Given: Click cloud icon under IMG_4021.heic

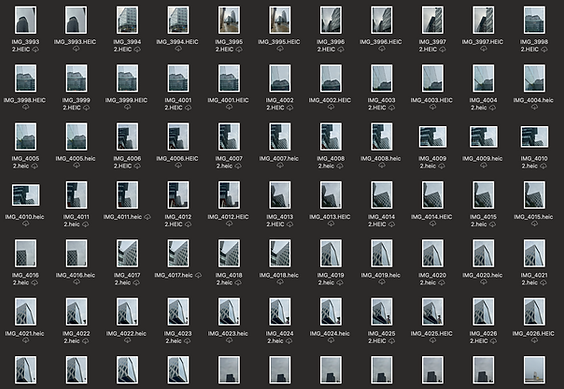Looking at the screenshot, I should tap(26, 340).
